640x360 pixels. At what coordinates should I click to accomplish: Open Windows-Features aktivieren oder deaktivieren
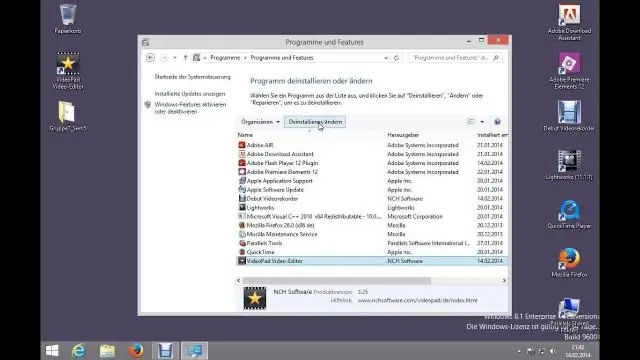tap(190, 108)
